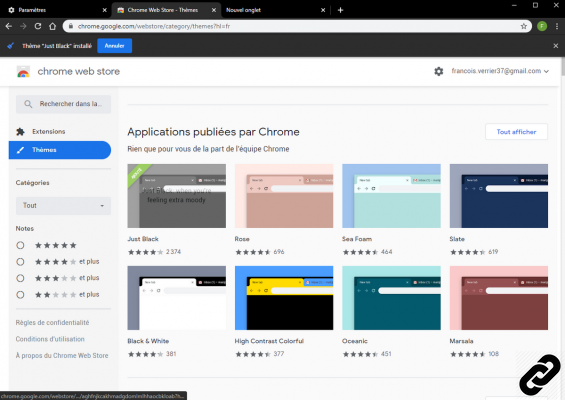Click the Marsala theme name
The height and width of the screenshot is (400, 565).
coord(461,341)
